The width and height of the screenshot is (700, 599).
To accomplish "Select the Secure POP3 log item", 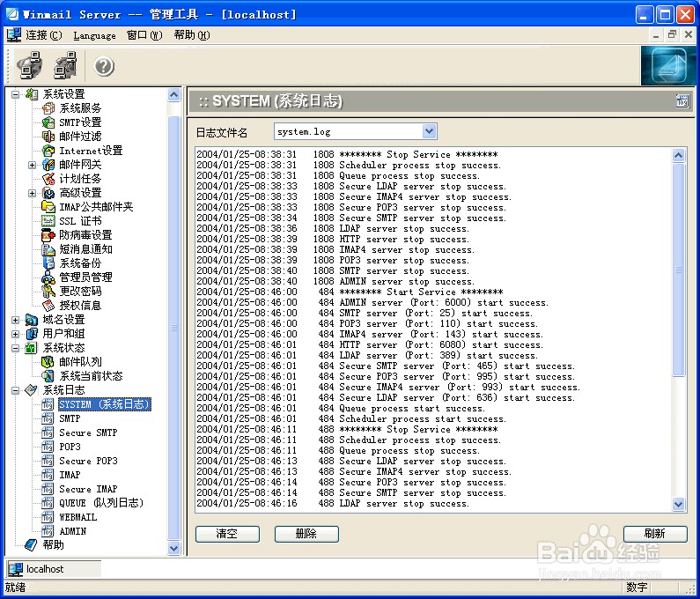I will pyautogui.click(x=88, y=461).
